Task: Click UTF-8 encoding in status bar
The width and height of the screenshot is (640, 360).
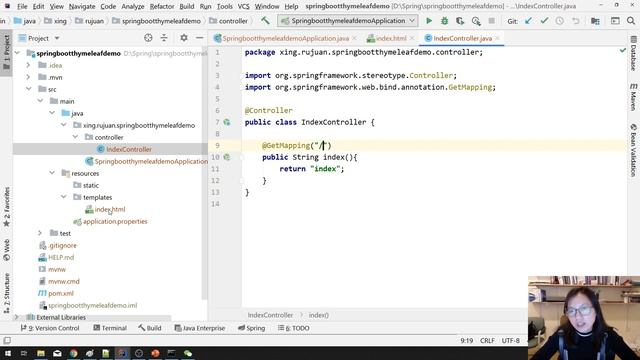Action: [511, 340]
